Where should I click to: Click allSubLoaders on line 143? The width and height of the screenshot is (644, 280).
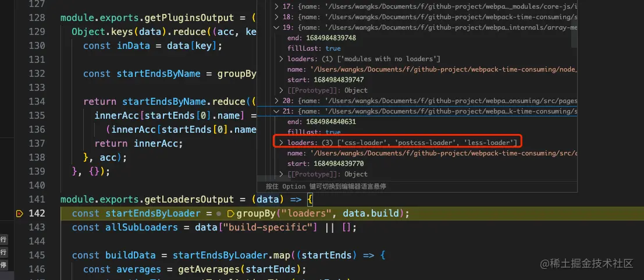[x=142, y=228]
